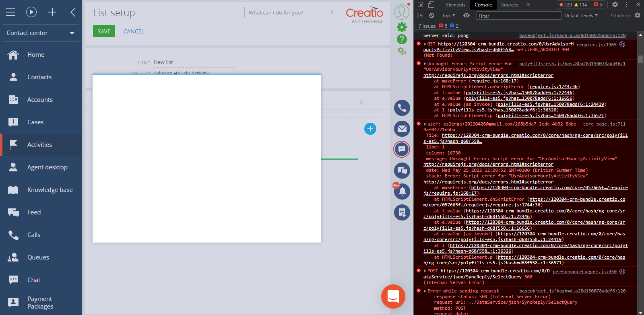
Task: Activate DevTools inspect element picker
Action: 420,4
